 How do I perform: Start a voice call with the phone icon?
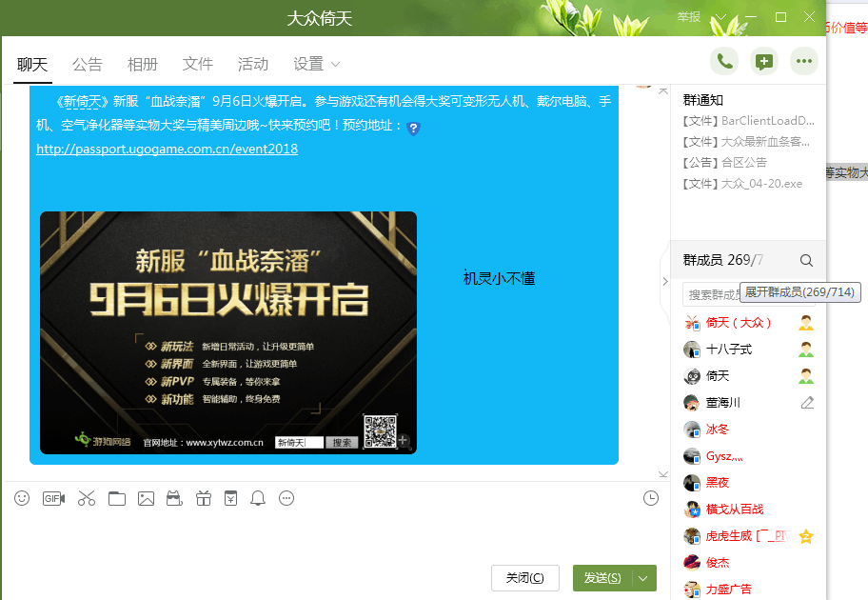coord(724,60)
